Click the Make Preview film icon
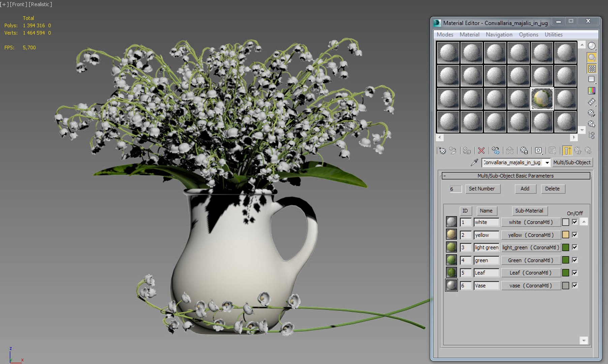This screenshot has width=608, height=364. (x=592, y=102)
